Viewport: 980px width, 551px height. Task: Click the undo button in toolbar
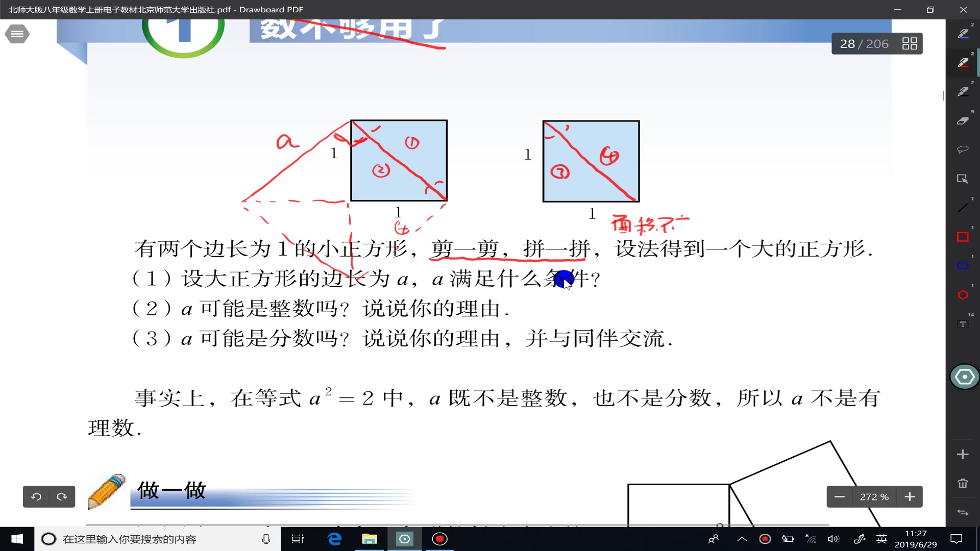[36, 496]
